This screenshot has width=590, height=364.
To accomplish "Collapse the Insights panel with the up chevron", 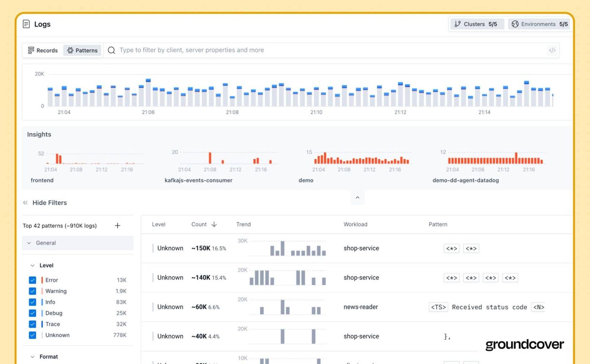I will [x=357, y=198].
